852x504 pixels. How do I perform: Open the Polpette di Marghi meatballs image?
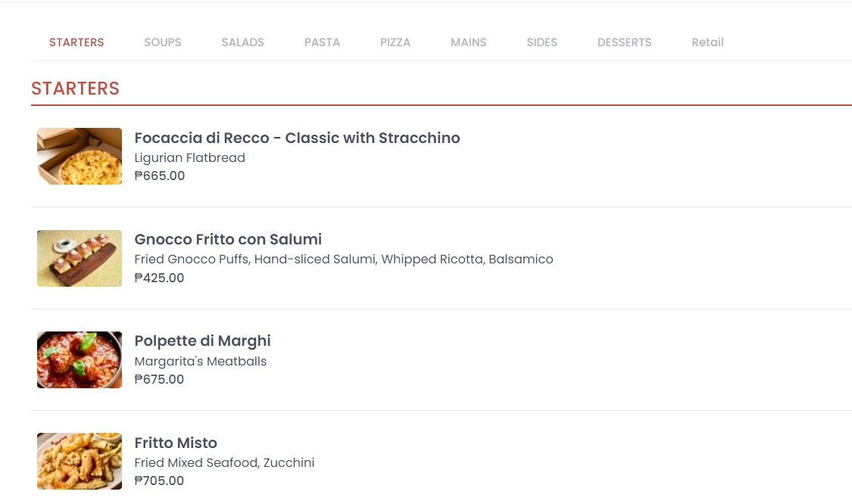click(x=80, y=359)
